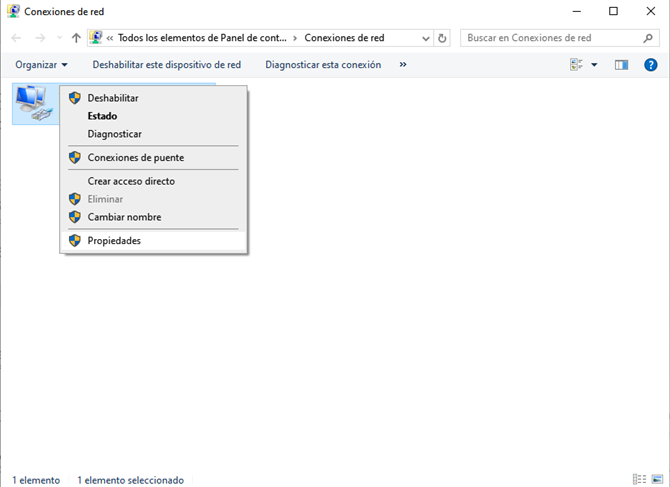The height and width of the screenshot is (487, 670).
Task: Switch to large icons view in status bar
Action: [x=655, y=480]
